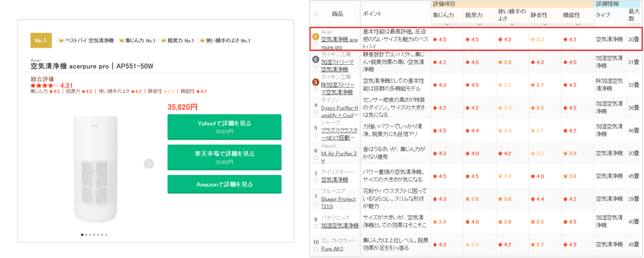Check the シャープ プラズマクラスター row checkbox
Screen dimensions: 644x258
pyautogui.click(x=316, y=134)
